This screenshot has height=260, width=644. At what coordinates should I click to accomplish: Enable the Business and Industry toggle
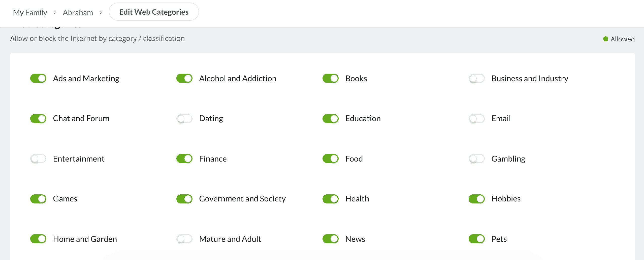(x=477, y=78)
